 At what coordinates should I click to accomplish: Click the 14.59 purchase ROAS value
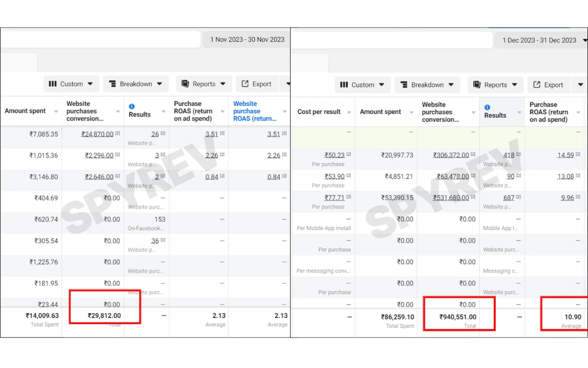[565, 155]
